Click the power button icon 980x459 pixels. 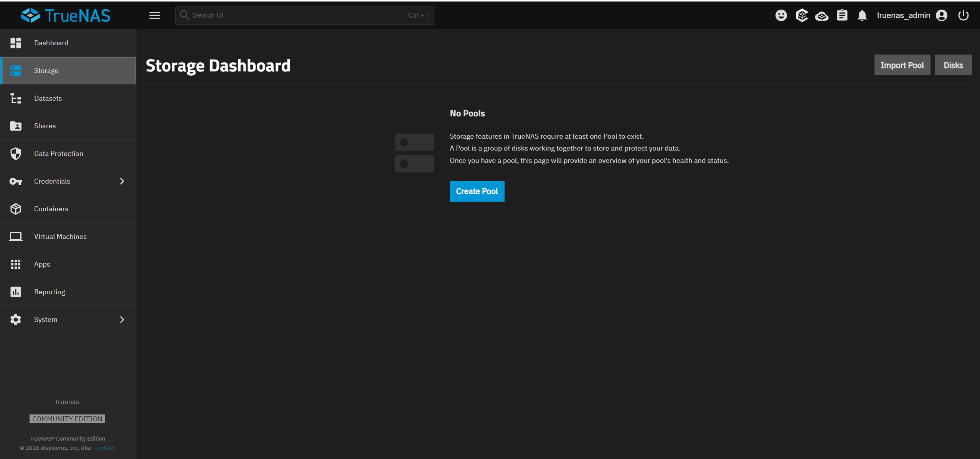(x=963, y=15)
